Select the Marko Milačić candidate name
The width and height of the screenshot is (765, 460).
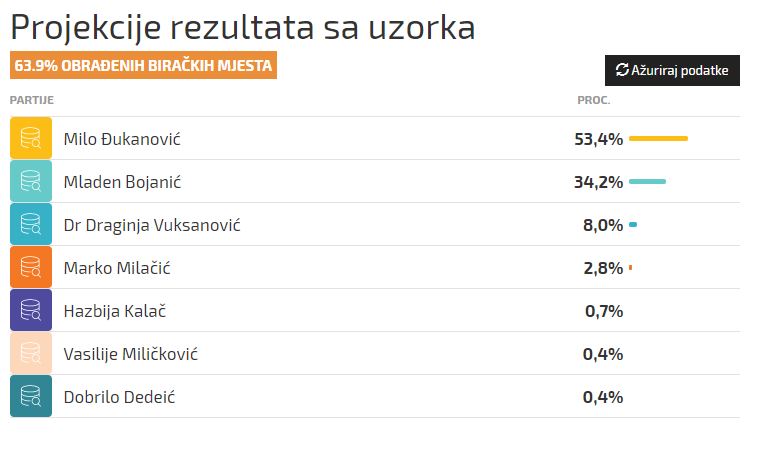tap(117, 268)
